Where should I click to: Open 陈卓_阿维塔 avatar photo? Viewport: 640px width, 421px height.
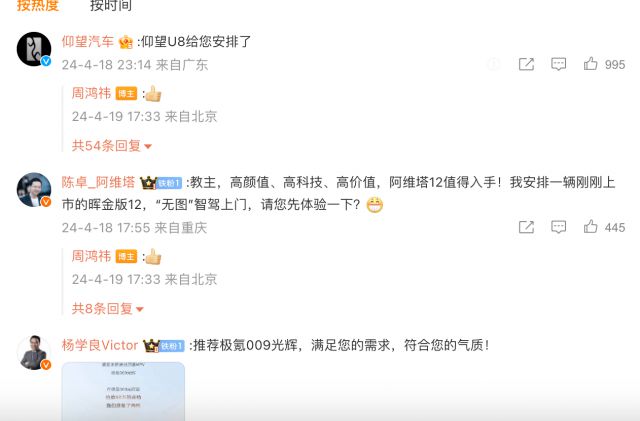(x=34, y=190)
